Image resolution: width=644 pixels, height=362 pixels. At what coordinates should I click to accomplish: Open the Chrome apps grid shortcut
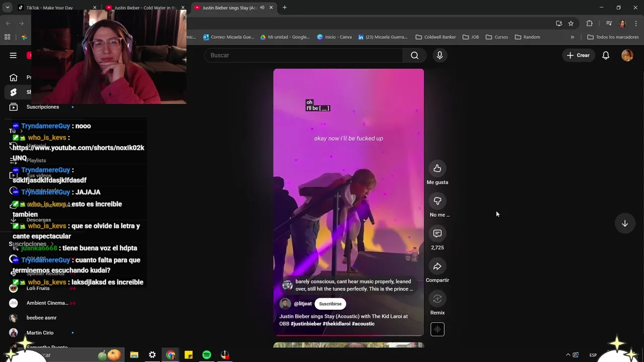(x=7, y=37)
